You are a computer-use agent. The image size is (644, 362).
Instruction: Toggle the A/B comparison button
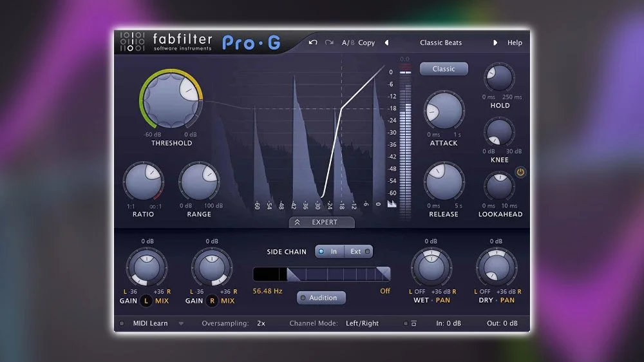[348, 43]
